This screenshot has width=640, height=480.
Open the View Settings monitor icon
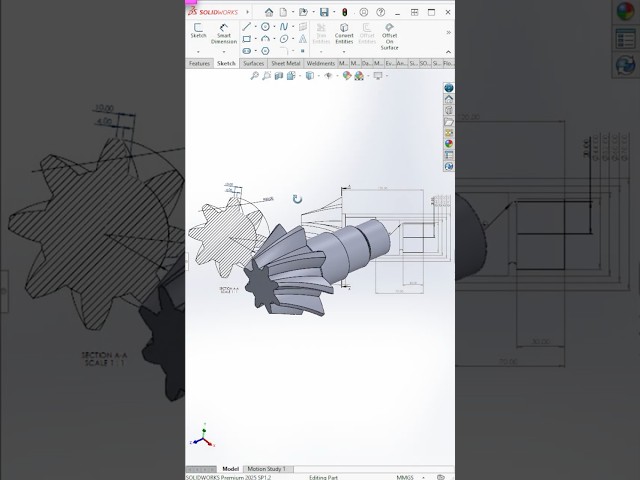tap(378, 76)
